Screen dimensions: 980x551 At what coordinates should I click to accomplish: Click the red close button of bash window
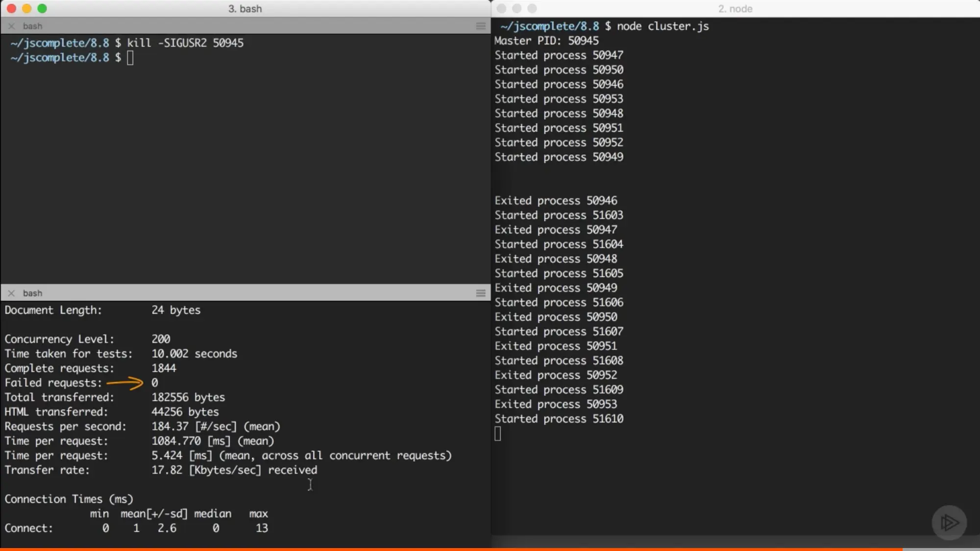coord(11,8)
